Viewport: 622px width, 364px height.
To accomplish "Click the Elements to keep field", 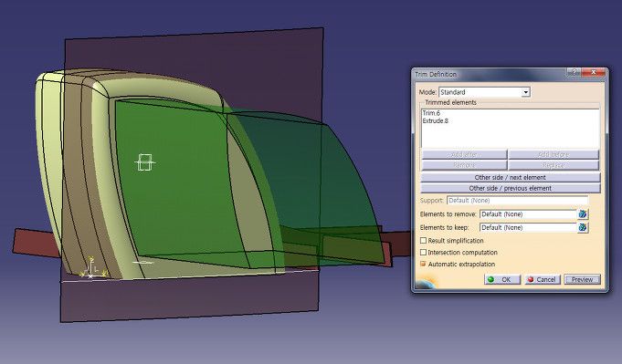I will coord(528,227).
